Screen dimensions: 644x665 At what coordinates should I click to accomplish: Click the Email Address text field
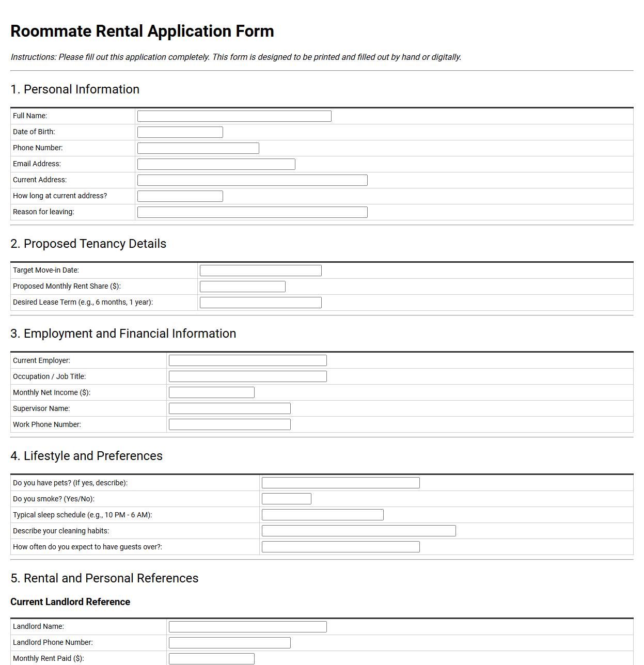pos(216,164)
